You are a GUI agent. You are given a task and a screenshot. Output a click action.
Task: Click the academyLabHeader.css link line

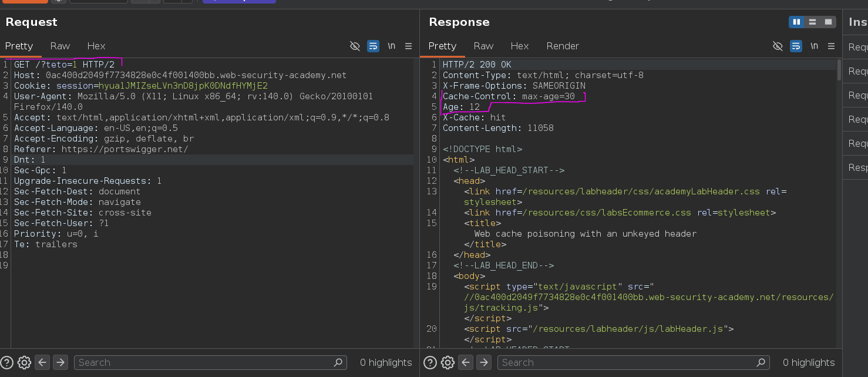625,197
